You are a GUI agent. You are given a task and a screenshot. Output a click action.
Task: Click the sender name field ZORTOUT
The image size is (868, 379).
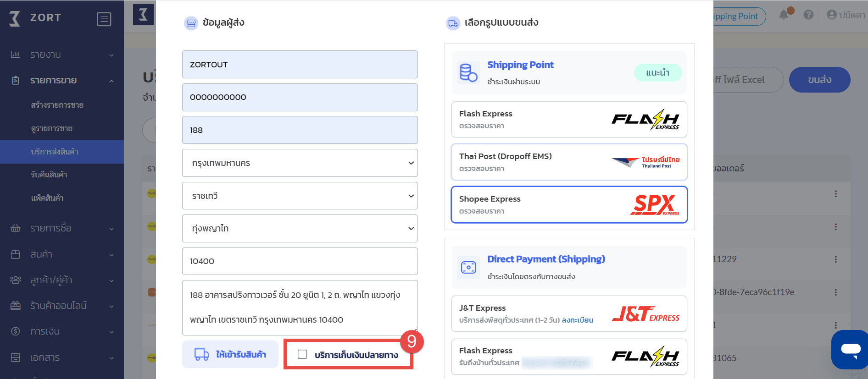pyautogui.click(x=300, y=64)
